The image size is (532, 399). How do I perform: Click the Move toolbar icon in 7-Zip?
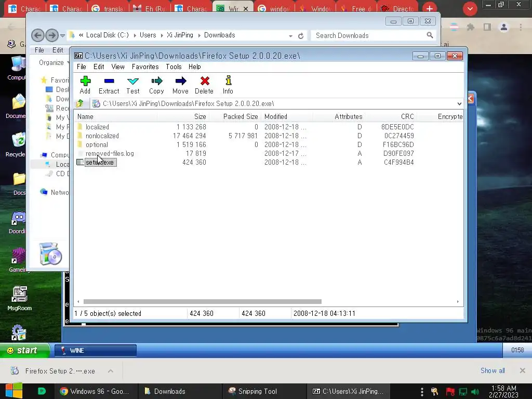(x=180, y=85)
